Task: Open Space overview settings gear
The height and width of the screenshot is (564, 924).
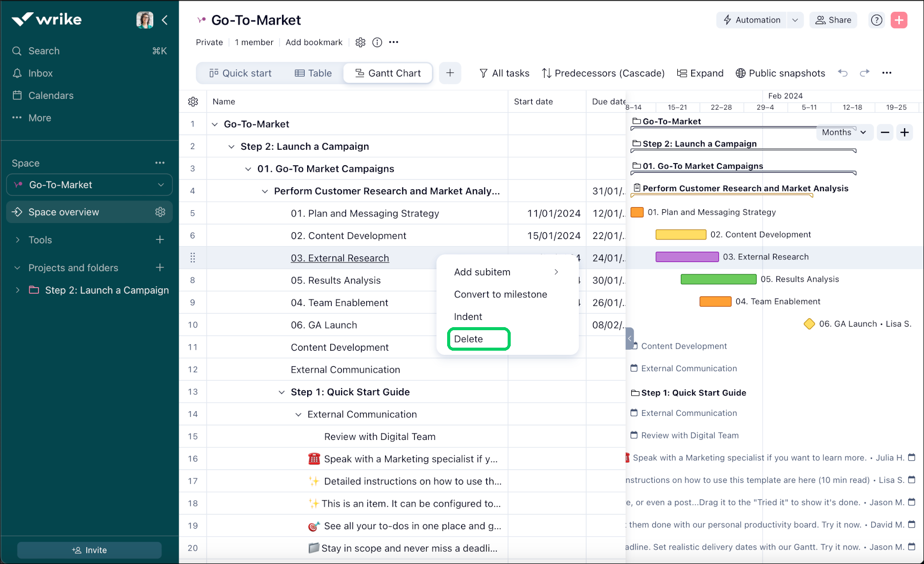Action: [x=160, y=212]
